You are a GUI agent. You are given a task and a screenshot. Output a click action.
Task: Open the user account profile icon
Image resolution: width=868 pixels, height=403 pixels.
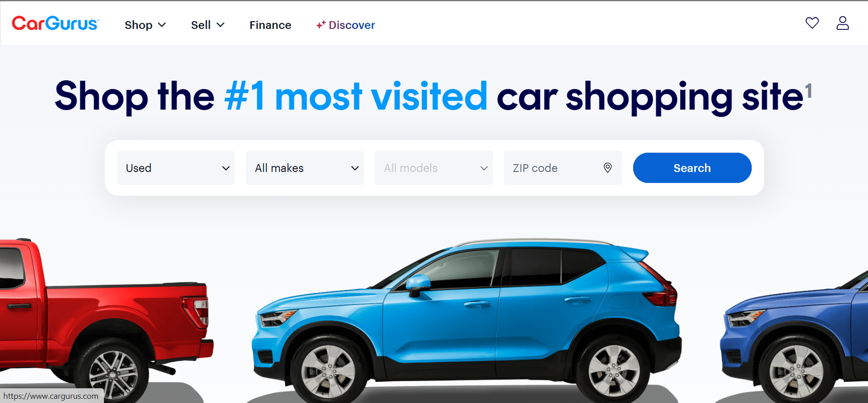click(843, 23)
